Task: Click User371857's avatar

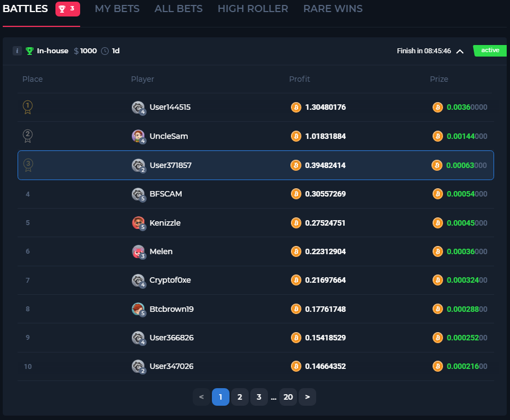Action: click(138, 165)
